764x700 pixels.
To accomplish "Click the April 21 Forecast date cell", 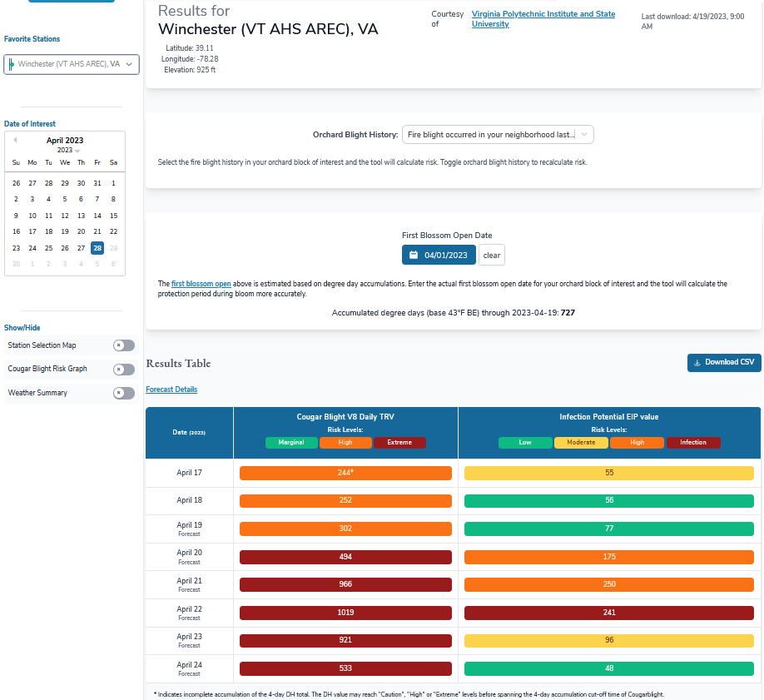I will 189,584.
